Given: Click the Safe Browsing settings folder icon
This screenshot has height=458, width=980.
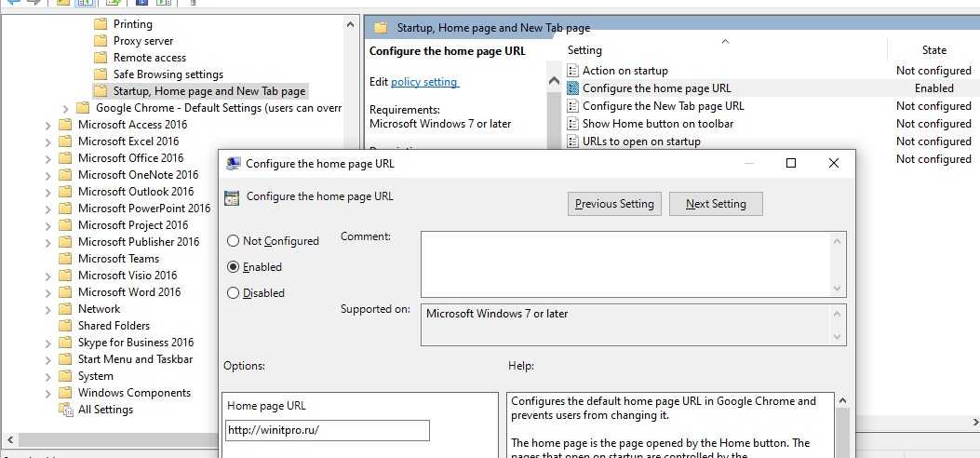Looking at the screenshot, I should point(101,74).
